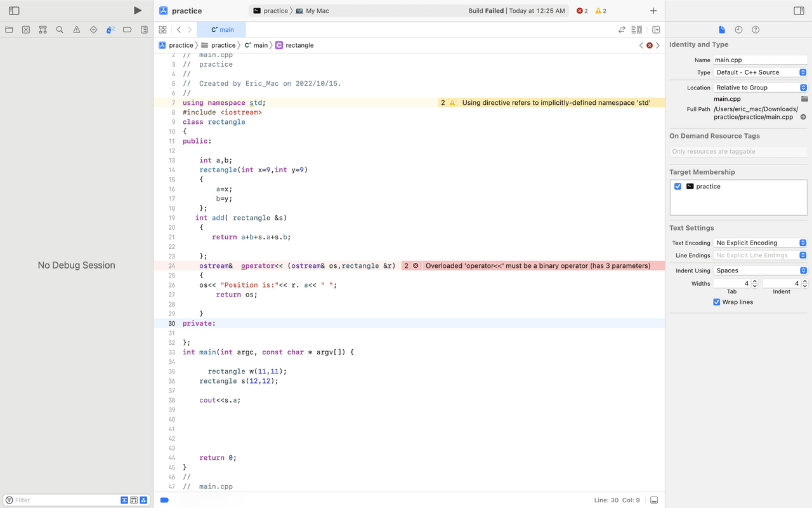The width and height of the screenshot is (812, 508).
Task: Choose file location folder icon
Action: point(804,99)
